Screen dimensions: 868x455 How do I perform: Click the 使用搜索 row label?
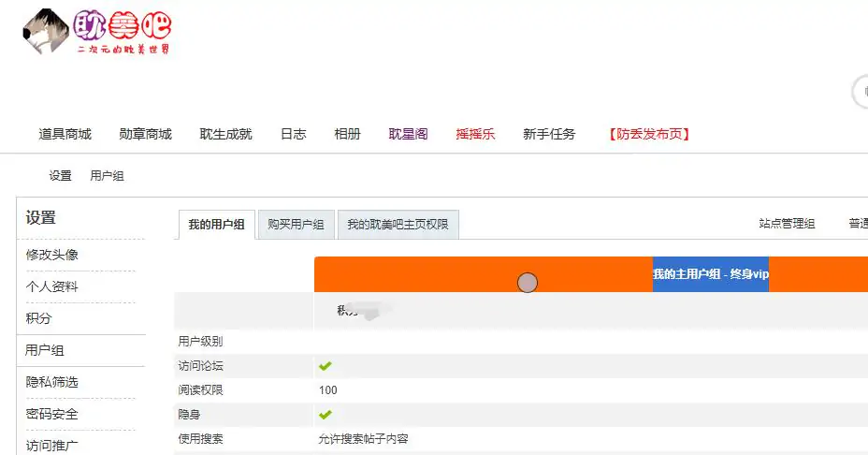click(200, 439)
